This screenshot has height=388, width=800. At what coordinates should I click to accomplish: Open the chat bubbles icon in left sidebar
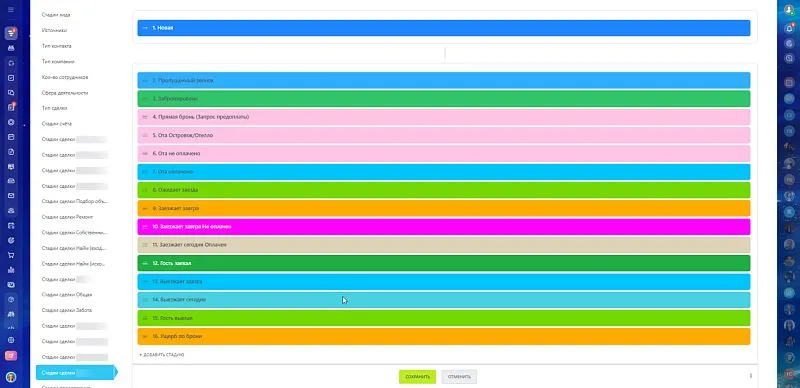pyautogui.click(x=11, y=92)
